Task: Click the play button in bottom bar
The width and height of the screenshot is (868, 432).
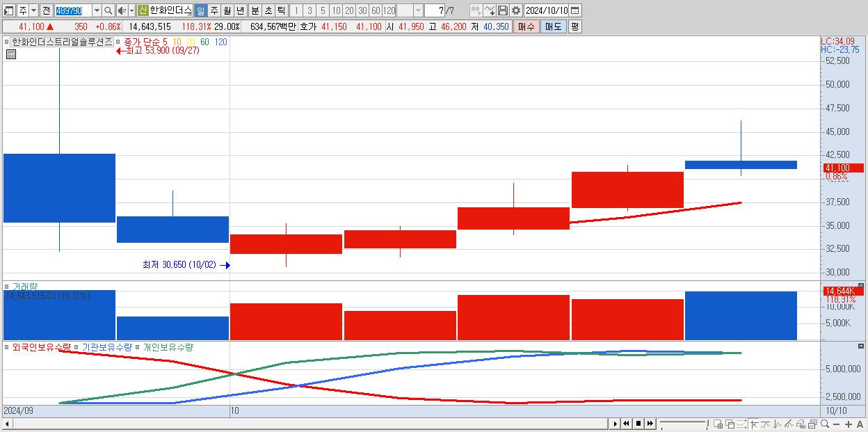Action: click(616, 424)
